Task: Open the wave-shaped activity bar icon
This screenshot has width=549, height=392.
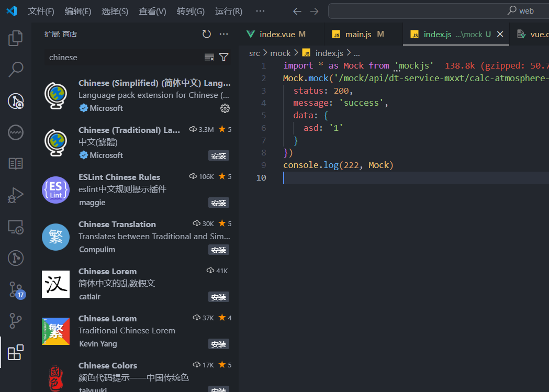Action: pyautogui.click(x=15, y=132)
